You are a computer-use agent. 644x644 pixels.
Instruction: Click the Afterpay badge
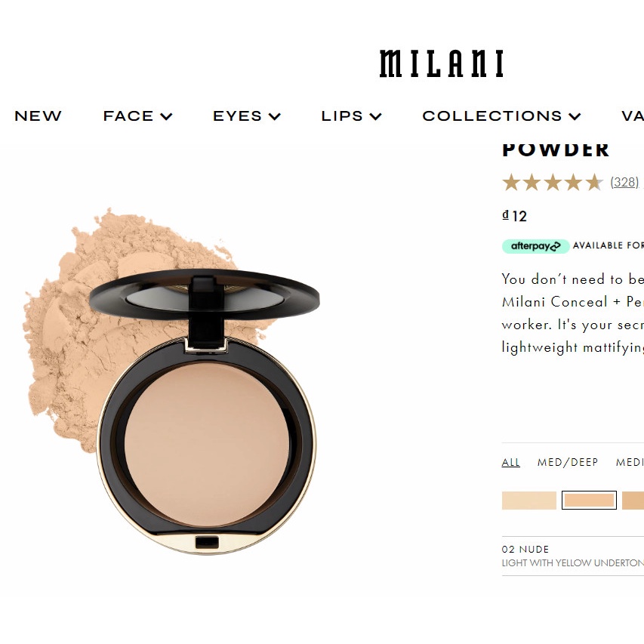tap(535, 246)
